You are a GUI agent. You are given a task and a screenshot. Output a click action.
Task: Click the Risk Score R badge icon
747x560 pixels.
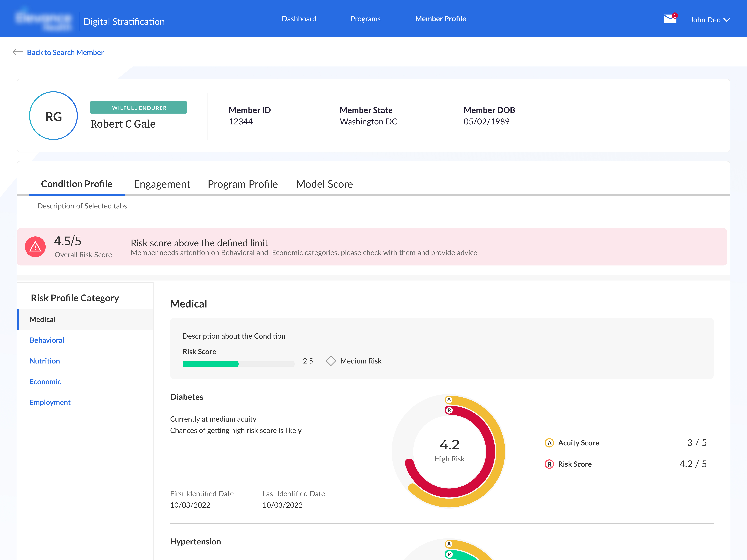coord(550,464)
